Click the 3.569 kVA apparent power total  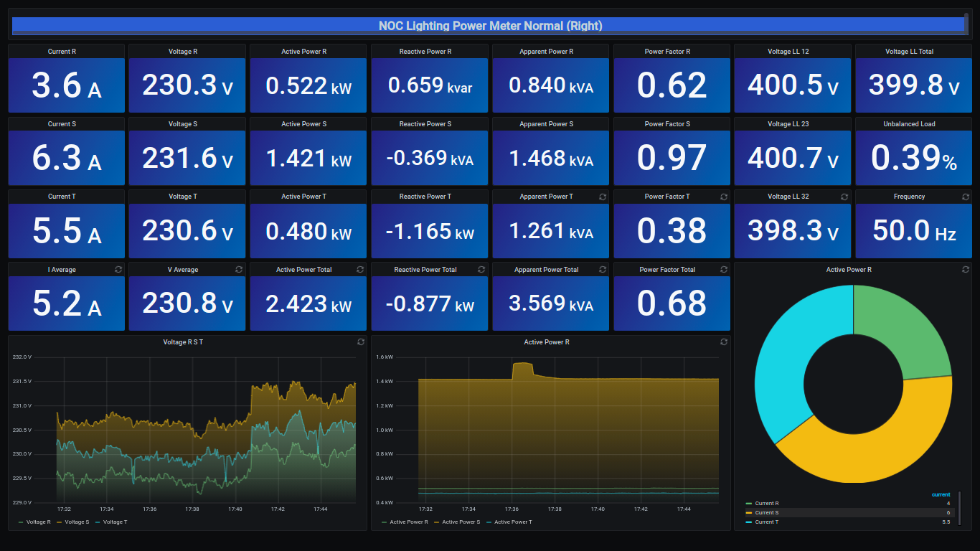click(550, 303)
